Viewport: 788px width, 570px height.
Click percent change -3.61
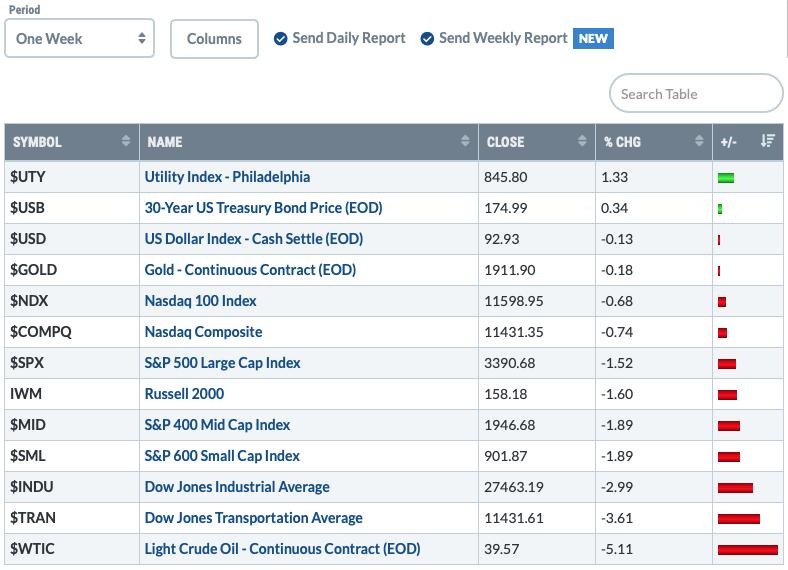[617, 518]
